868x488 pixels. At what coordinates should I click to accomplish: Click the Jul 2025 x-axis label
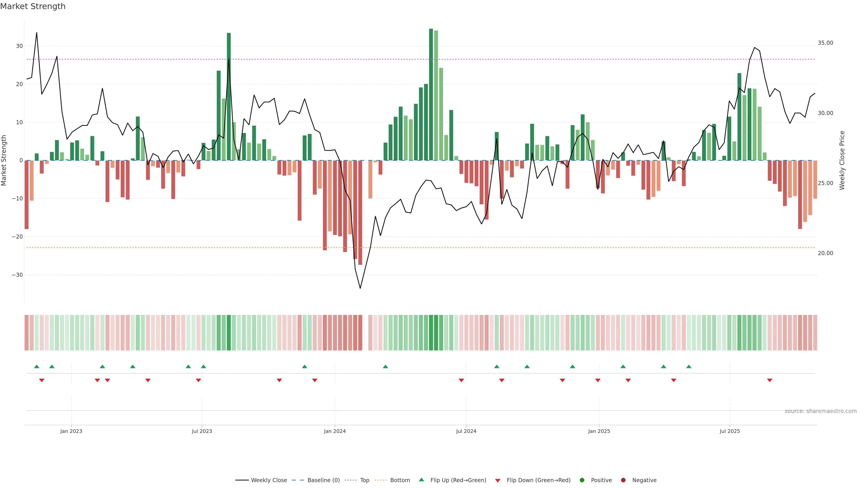tap(729, 431)
